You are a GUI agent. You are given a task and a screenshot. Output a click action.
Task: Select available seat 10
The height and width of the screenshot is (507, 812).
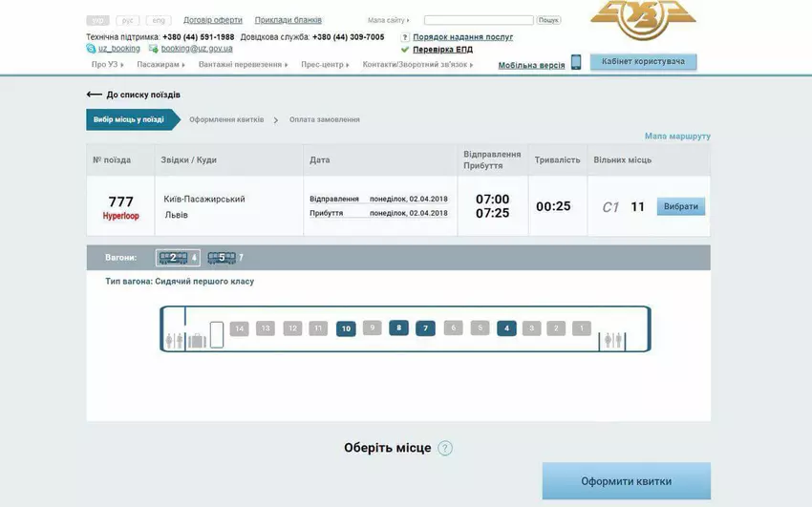(346, 328)
